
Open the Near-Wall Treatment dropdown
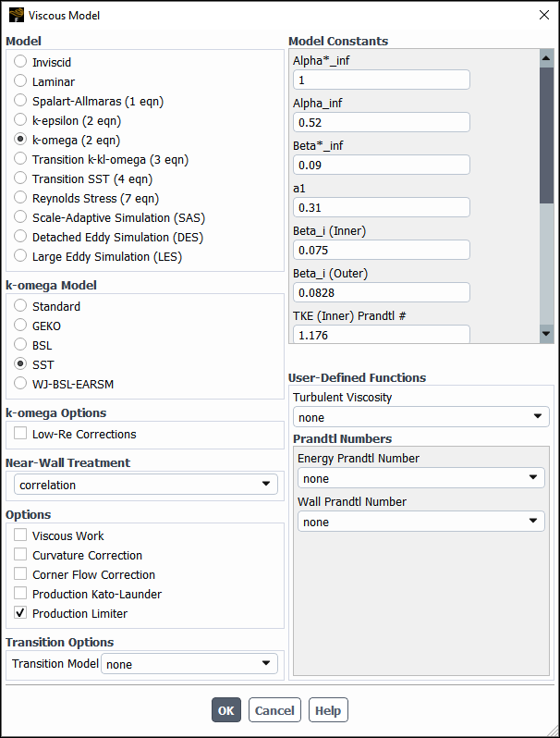click(x=146, y=485)
